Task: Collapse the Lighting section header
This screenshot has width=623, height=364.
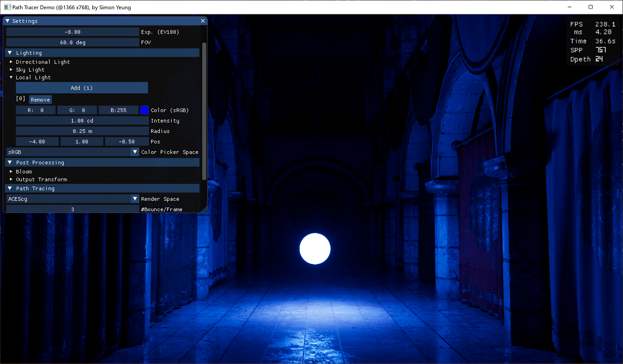Action: click(102, 53)
